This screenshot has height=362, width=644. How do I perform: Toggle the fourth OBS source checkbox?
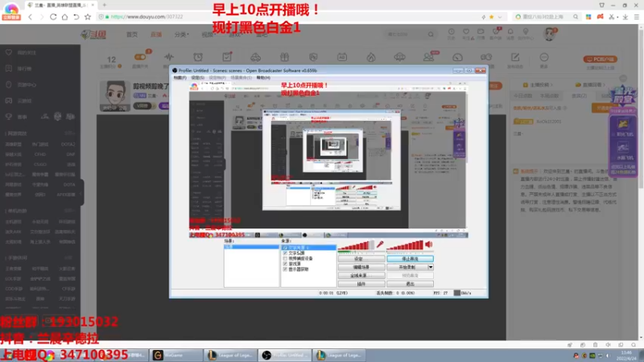tap(285, 264)
